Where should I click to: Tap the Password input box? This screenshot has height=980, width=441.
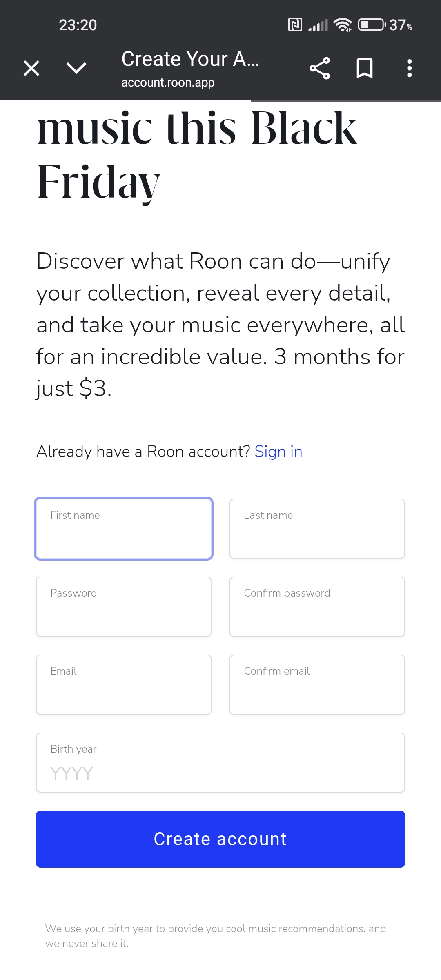(124, 607)
